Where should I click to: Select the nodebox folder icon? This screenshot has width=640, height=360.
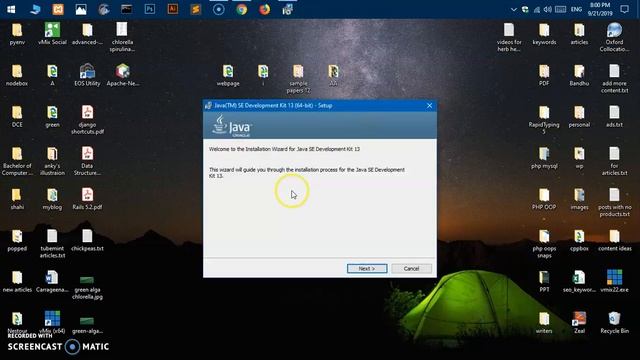pos(17,75)
